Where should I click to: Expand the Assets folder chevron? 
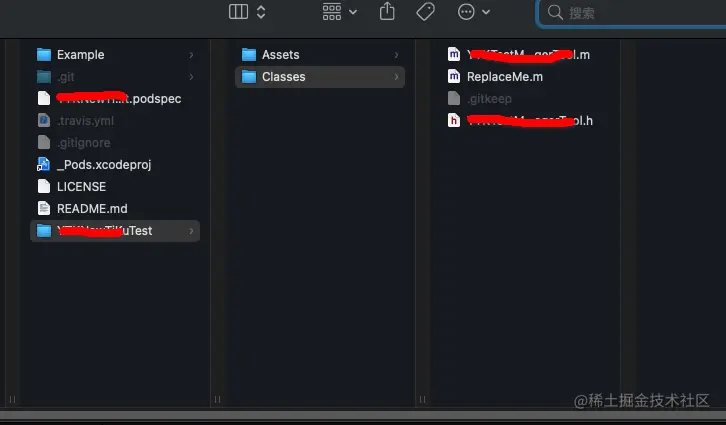(x=396, y=55)
